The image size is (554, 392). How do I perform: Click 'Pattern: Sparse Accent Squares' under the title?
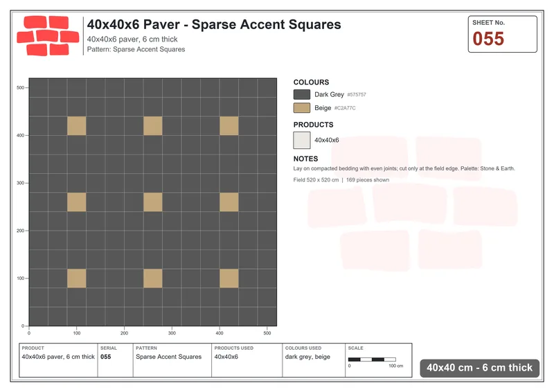click(x=136, y=49)
